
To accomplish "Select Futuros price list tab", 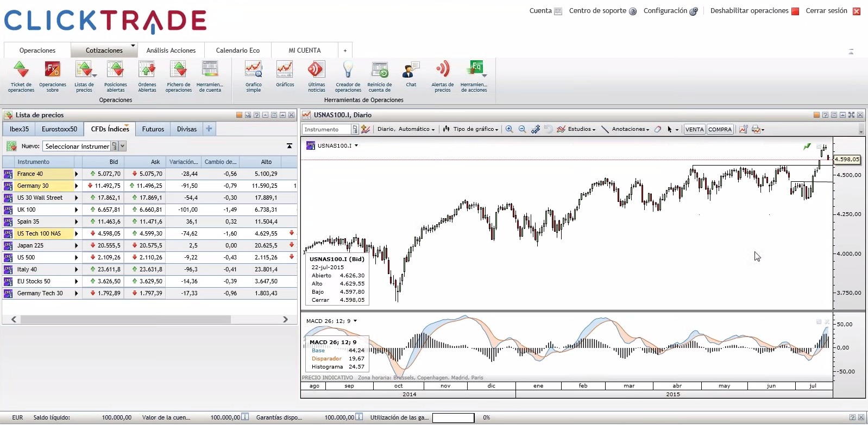I will (x=153, y=129).
